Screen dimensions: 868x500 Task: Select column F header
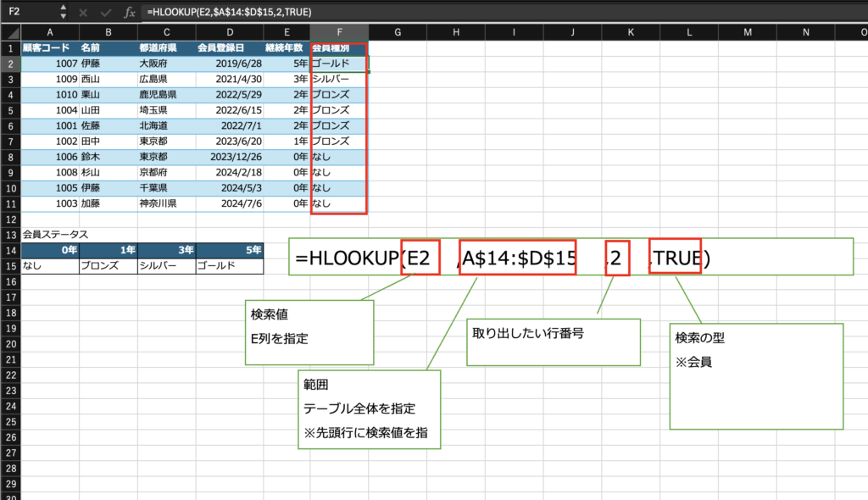339,32
